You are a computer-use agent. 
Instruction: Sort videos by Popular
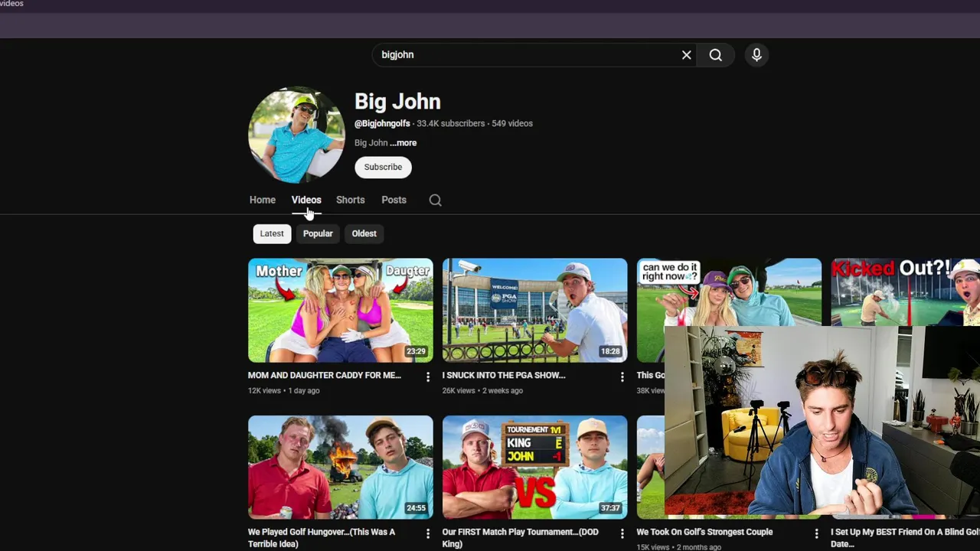click(x=318, y=233)
